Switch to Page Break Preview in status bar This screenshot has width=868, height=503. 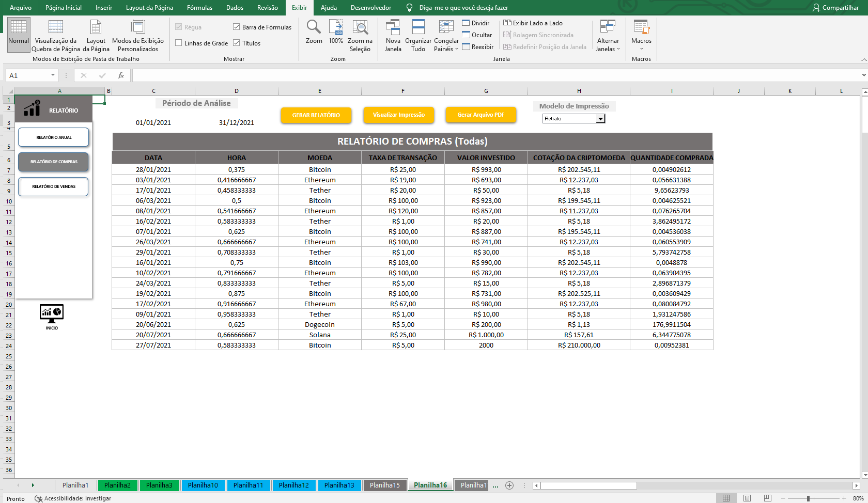(x=768, y=498)
